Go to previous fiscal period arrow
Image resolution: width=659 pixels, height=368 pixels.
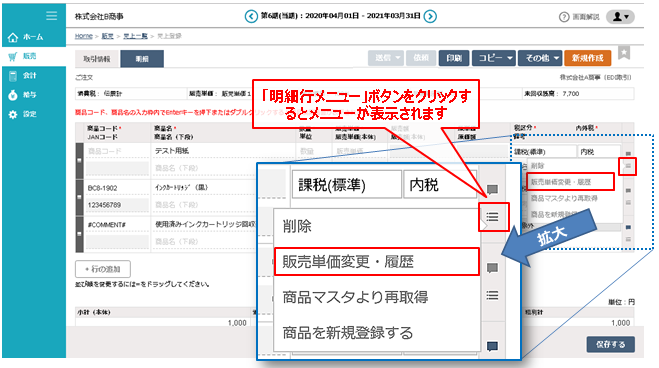pos(251,16)
